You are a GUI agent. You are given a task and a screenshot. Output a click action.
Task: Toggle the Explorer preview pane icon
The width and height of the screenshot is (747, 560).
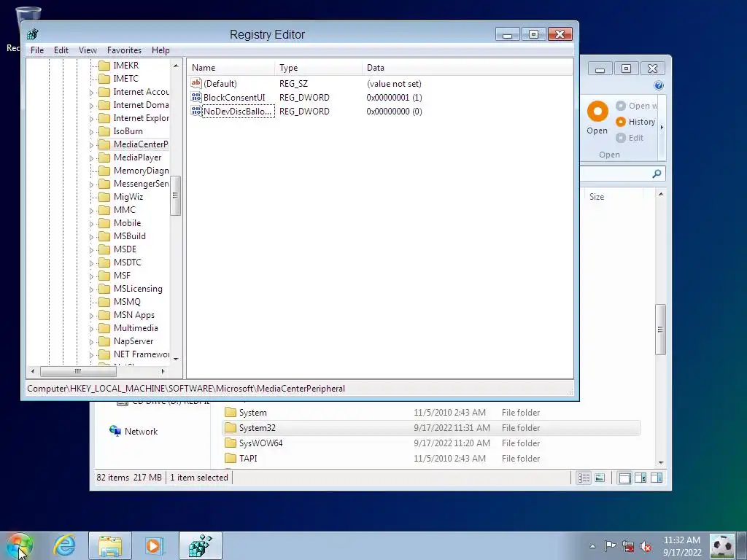click(x=640, y=478)
